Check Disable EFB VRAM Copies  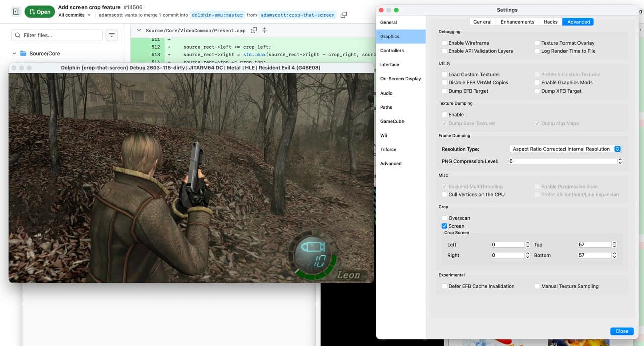point(444,83)
